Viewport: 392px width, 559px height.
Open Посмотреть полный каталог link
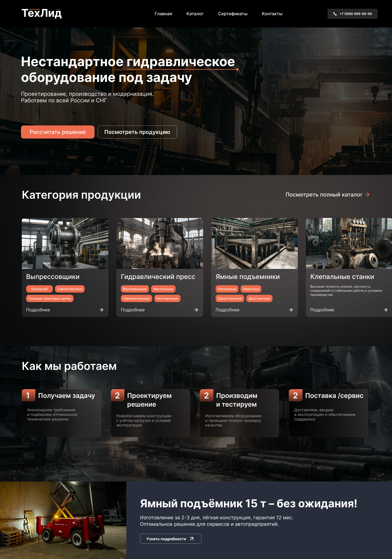click(324, 195)
